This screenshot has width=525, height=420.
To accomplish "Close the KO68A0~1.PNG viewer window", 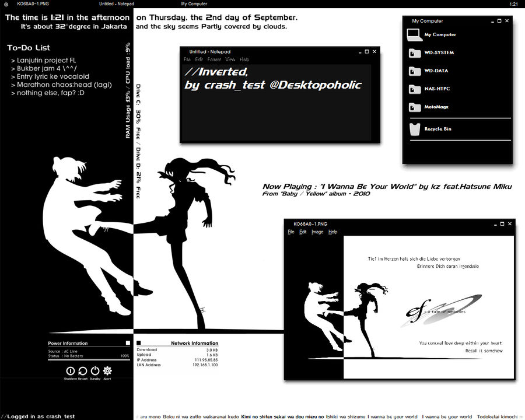I will 510,224.
